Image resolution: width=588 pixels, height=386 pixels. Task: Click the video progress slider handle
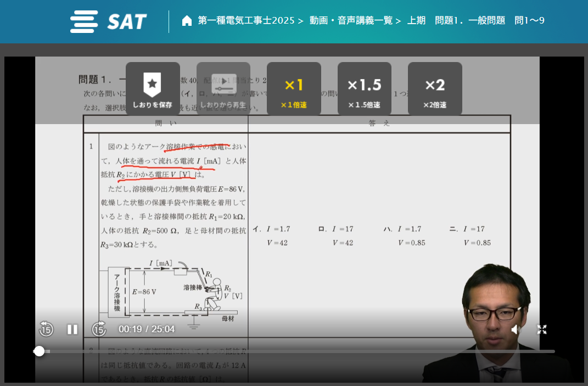tap(39, 351)
